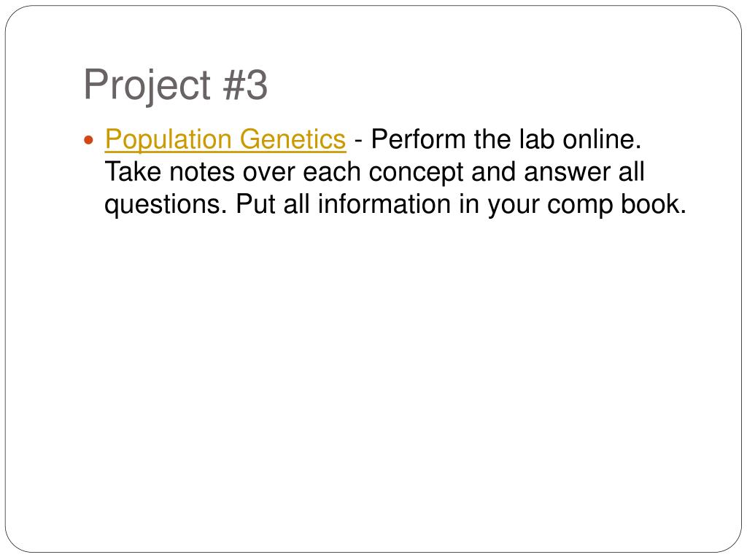Click the phrase Put all
Image resolution: width=747 pixels, height=560 pixels.
click(273, 204)
